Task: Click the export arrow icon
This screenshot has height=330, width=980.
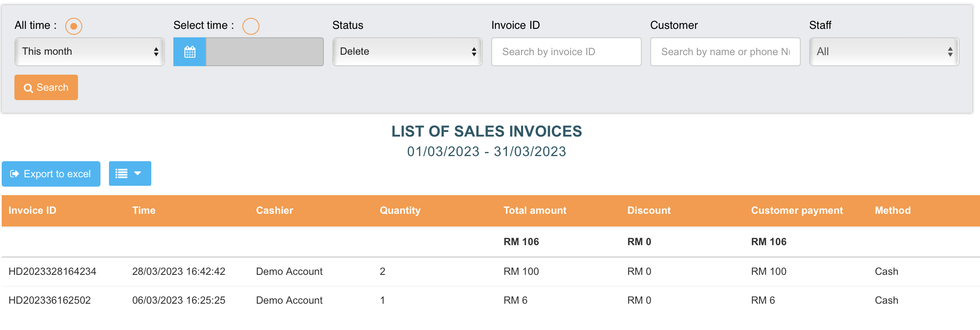Action: [14, 174]
